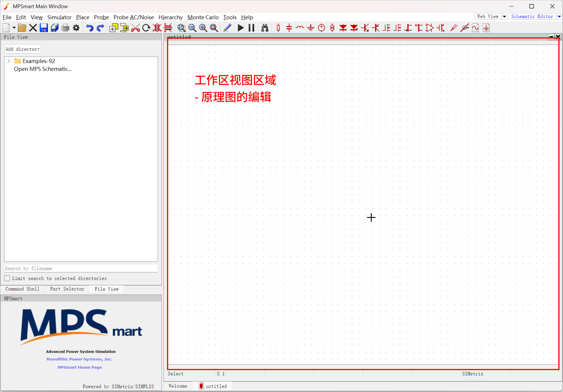Click the Search by filename field
The height and width of the screenshot is (392, 563).
tap(81, 268)
